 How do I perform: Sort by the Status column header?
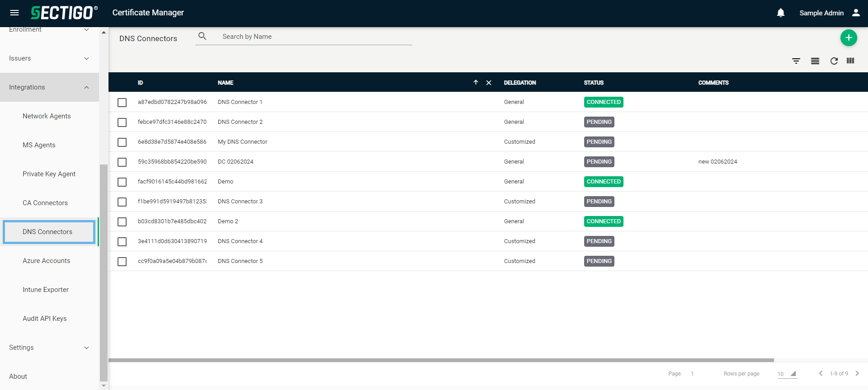pos(594,83)
